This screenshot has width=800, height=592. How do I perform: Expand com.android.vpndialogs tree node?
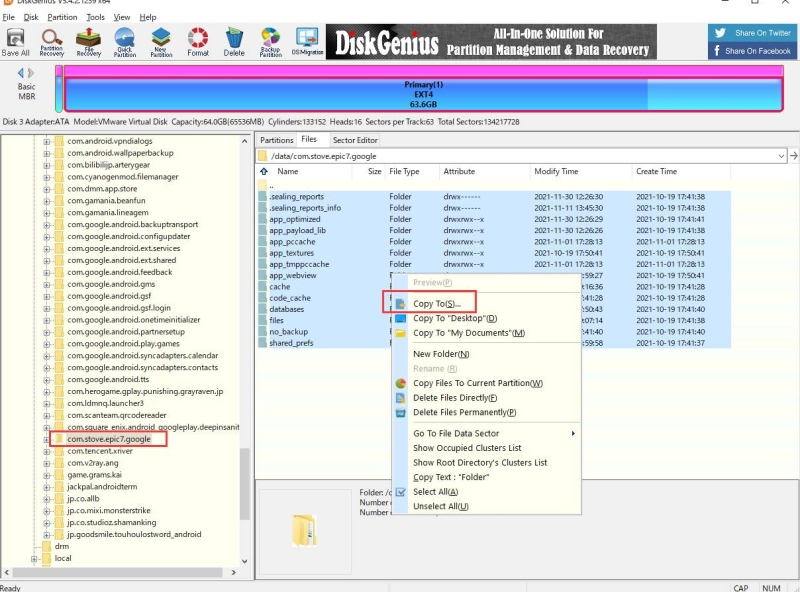(46, 141)
